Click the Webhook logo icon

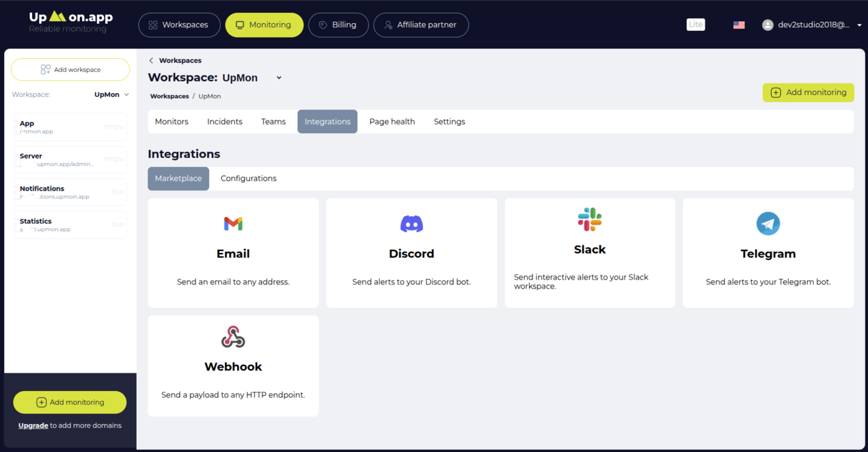[x=233, y=337]
